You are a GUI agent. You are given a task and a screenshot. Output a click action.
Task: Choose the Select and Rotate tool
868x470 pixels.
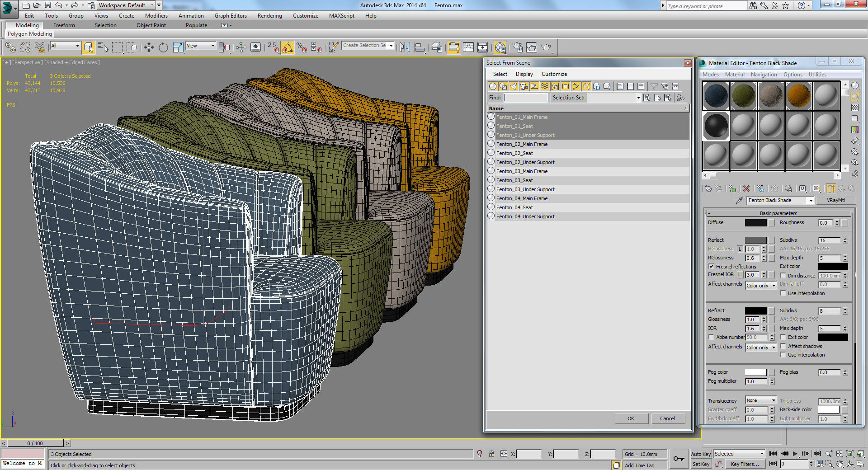click(163, 47)
